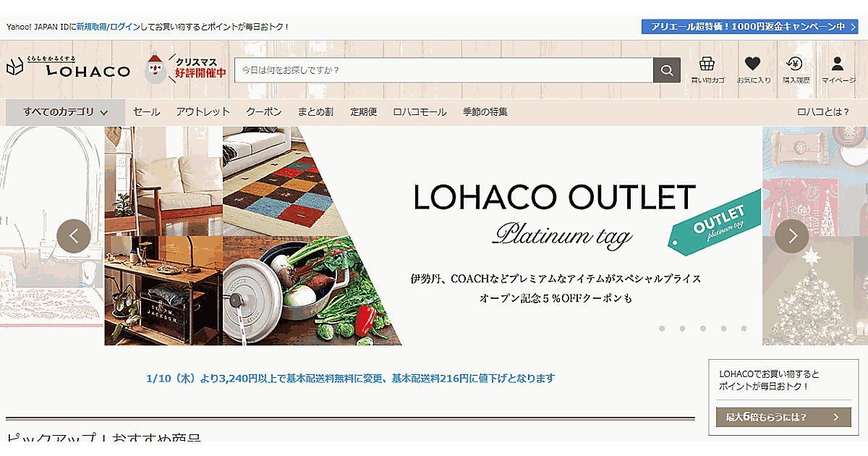
Task: Open the shopping cart (買い物カゴ) icon
Action: [707, 69]
